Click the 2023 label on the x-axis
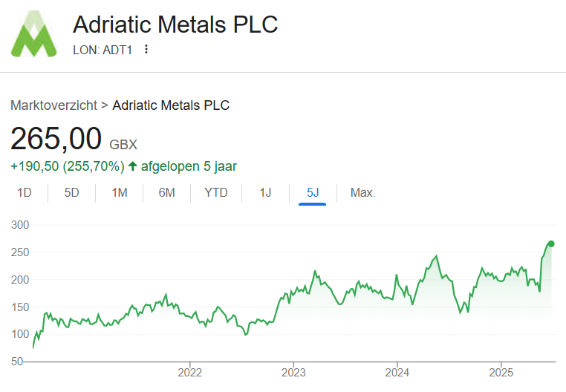Image resolution: width=566 pixels, height=392 pixels. (x=293, y=372)
